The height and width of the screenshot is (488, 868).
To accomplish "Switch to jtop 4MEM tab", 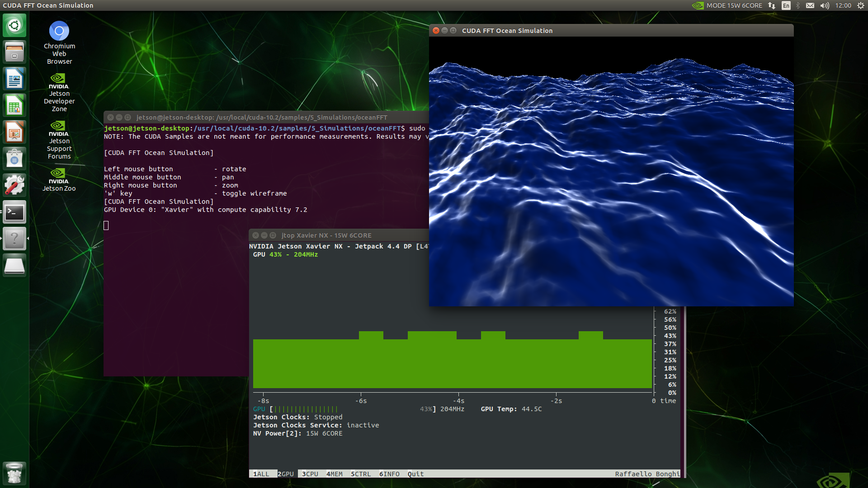I will 335,474.
